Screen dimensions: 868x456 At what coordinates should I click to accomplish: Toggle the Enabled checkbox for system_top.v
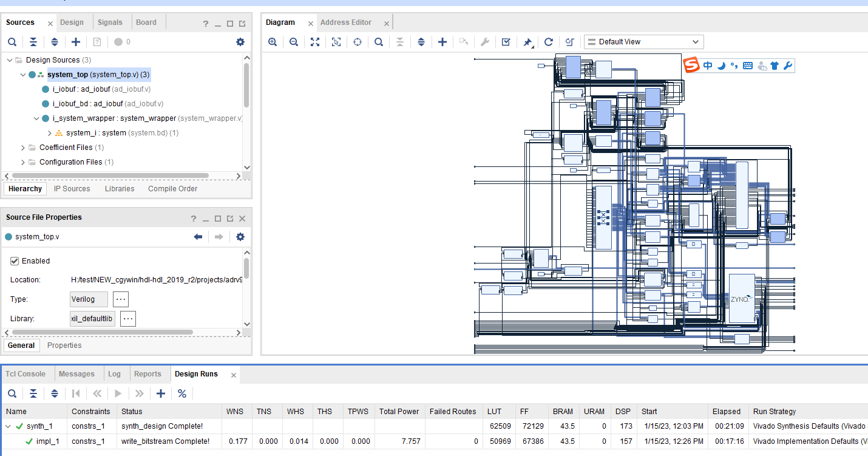tap(15, 261)
